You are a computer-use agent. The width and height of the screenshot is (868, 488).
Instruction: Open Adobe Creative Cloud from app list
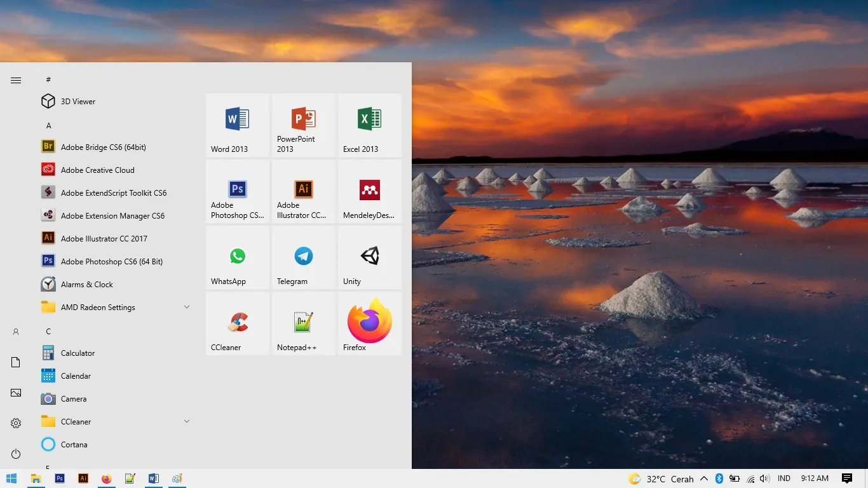[x=98, y=170]
